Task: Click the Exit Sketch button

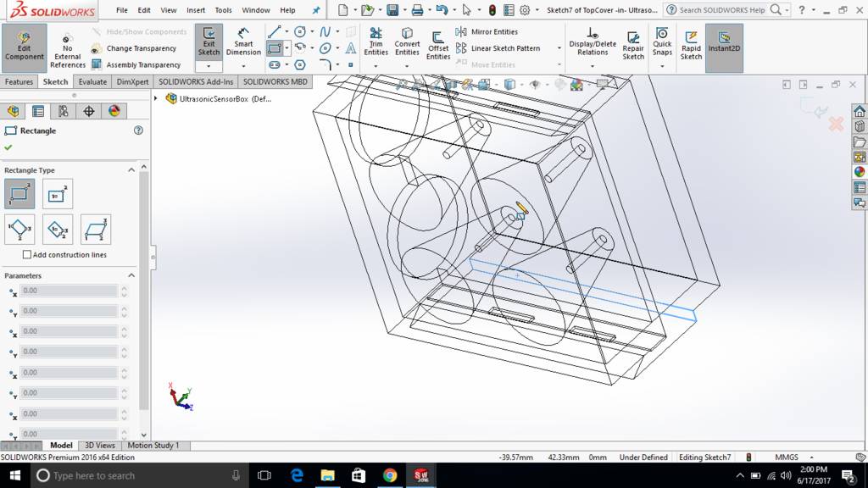Action: [x=209, y=42]
